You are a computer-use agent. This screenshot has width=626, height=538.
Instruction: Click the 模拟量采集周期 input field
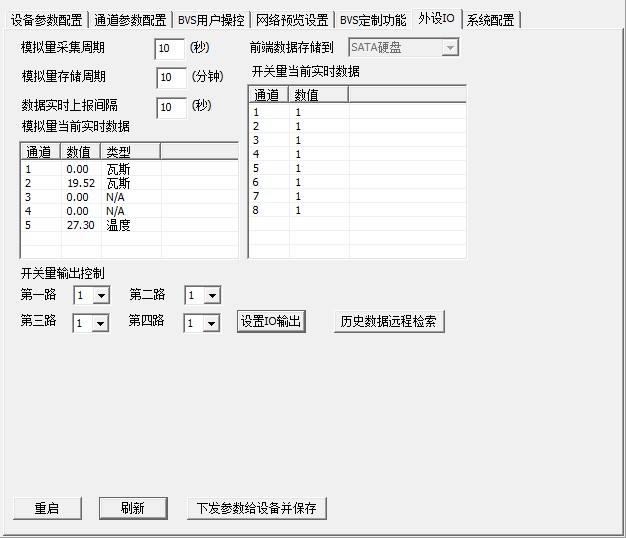170,48
